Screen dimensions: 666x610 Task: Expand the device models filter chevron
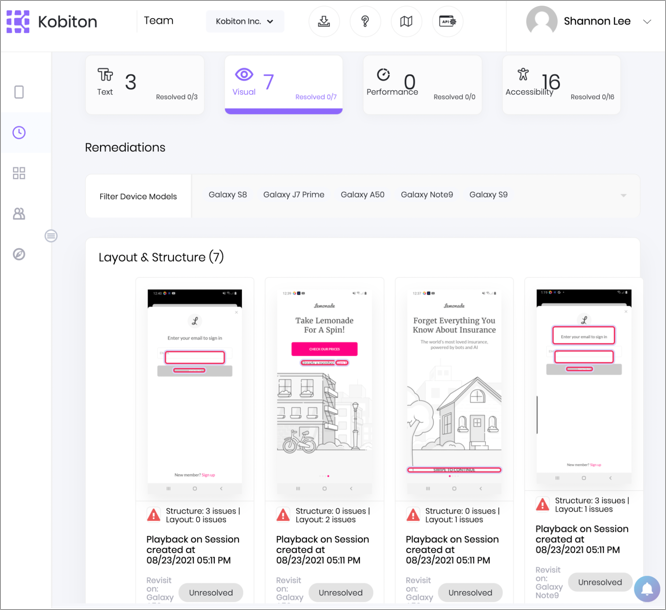point(623,196)
